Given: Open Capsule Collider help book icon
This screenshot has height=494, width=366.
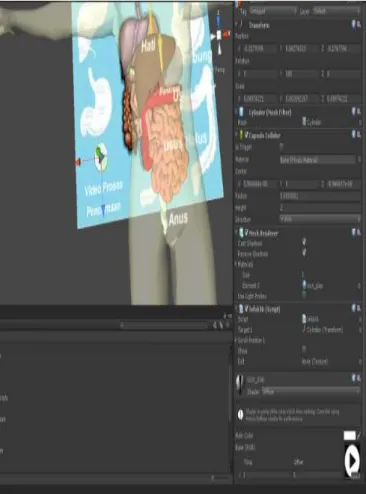Looking at the screenshot, I should [x=354, y=134].
